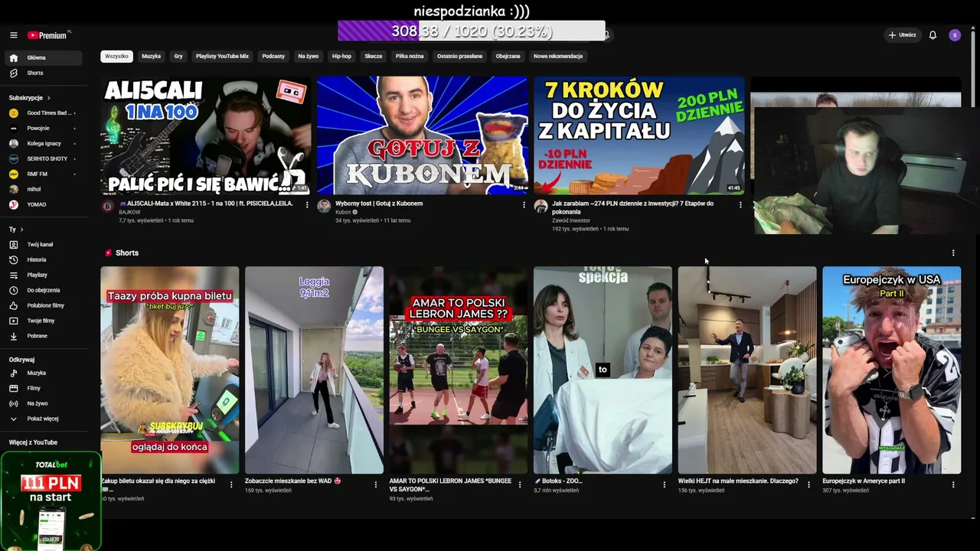Open Powojnie subscription channel

click(x=43, y=128)
